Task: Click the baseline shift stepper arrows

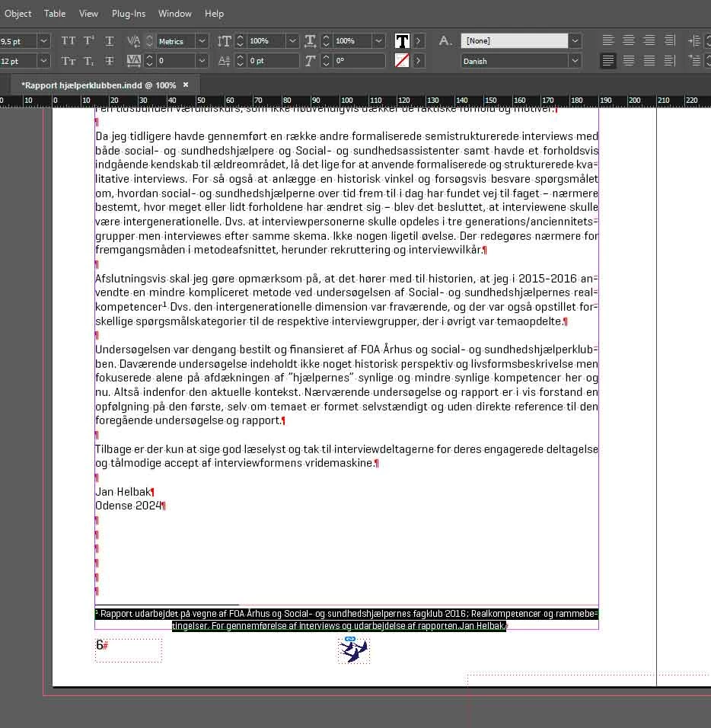Action: [x=240, y=61]
